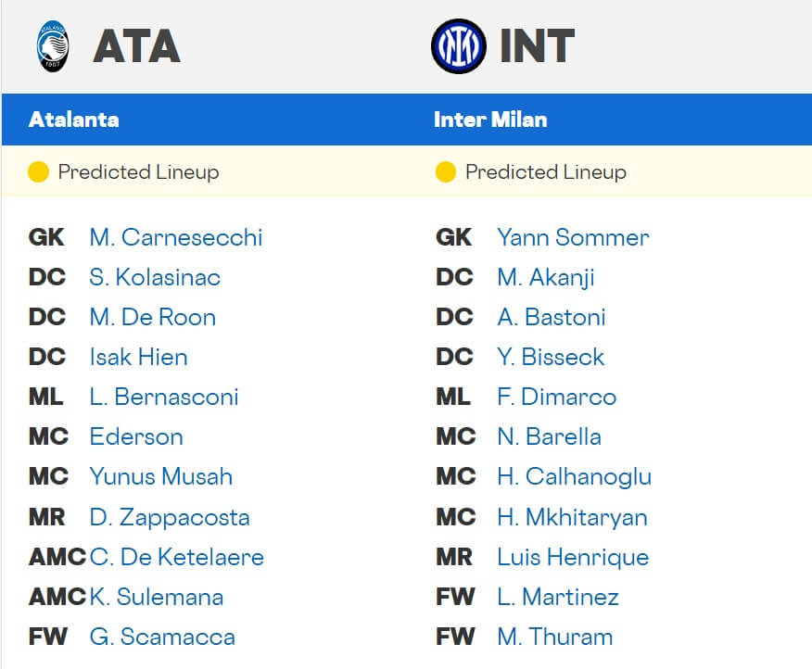Open M. Carnesecchi's player page
812x669 pixels.
[176, 237]
